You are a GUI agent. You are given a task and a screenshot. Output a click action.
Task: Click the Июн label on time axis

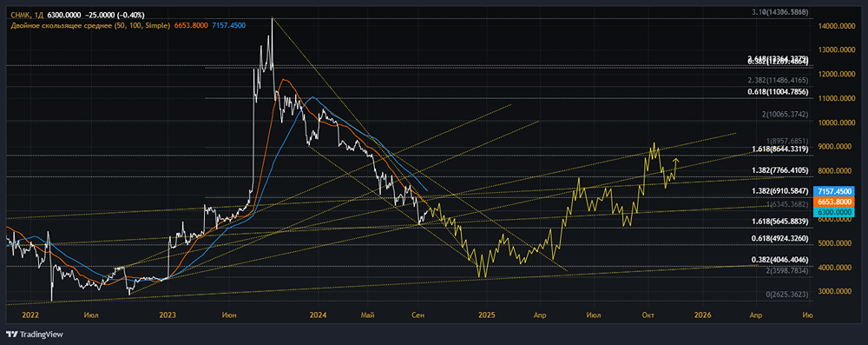[x=228, y=315]
